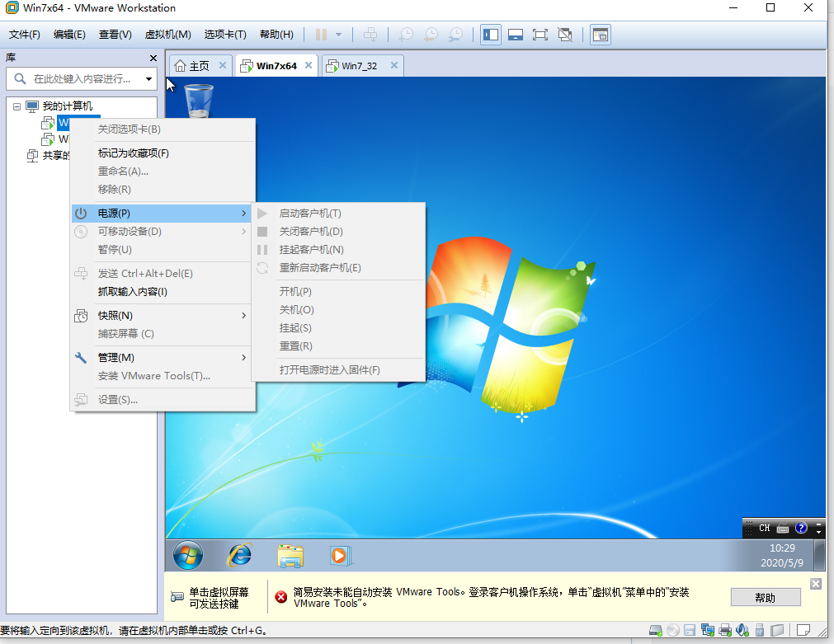Image resolution: width=834 pixels, height=644 pixels.
Task: Toggle the thumbnail bar view icon
Action: tap(516, 35)
